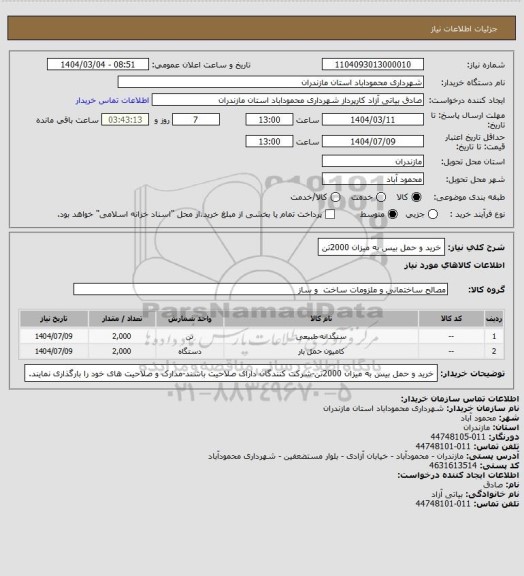Click the announcement date field 1404/03/04 - 08:51
This screenshot has width=524, height=576.
pos(98,64)
